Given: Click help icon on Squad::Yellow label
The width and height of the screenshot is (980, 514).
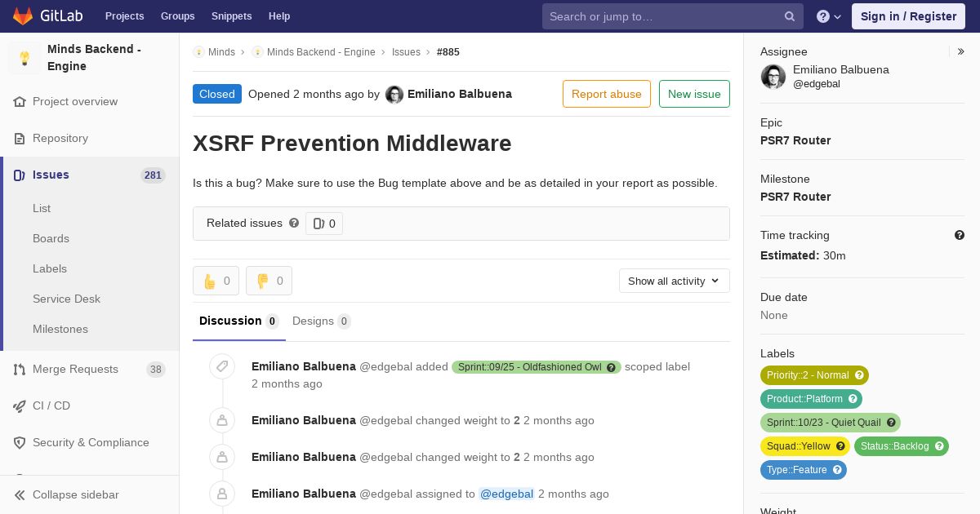Looking at the screenshot, I should [840, 446].
